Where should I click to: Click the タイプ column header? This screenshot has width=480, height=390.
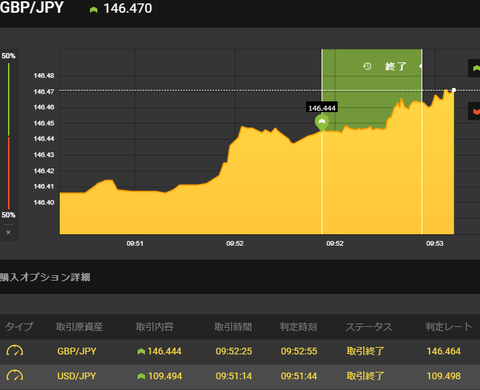pos(19,326)
